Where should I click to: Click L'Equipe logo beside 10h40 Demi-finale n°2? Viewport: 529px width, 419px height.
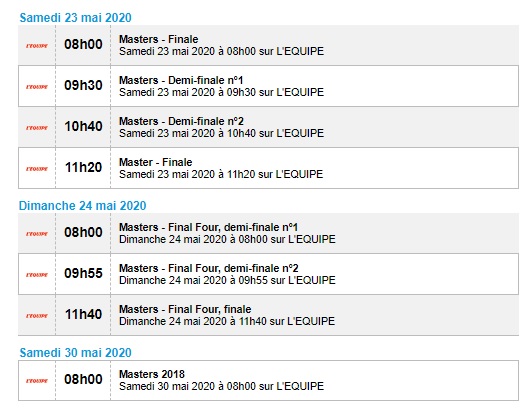pyautogui.click(x=37, y=128)
